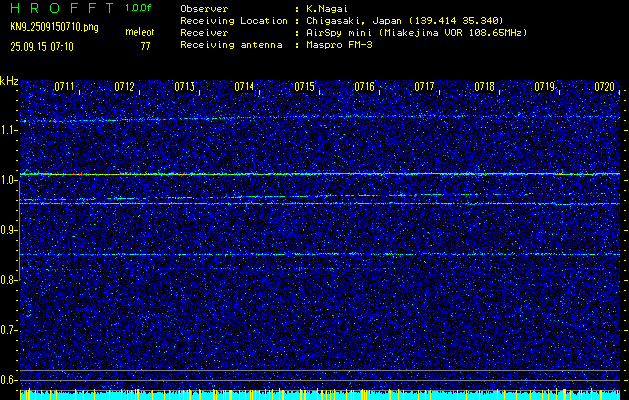
Task: Click the meteor count value 77
Action: (x=145, y=46)
